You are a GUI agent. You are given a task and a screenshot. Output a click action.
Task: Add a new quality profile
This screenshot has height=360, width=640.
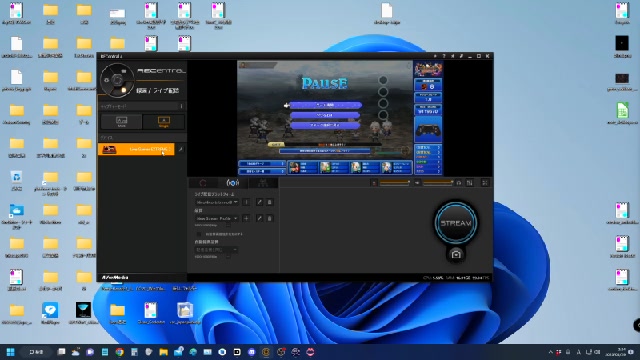pyautogui.click(x=246, y=218)
